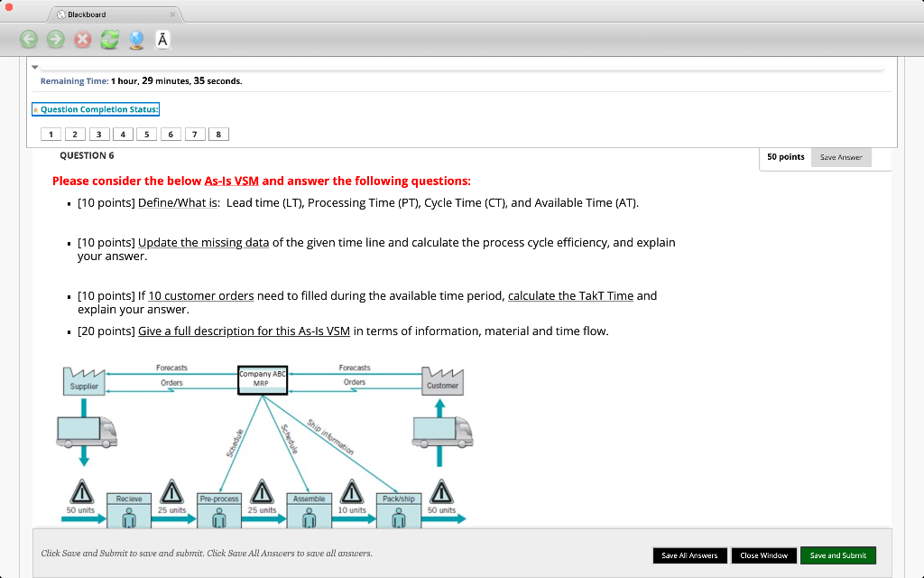Viewport: 924px width, 578px height.
Task: Collapse Question Completion Status section
Action: coord(95,109)
